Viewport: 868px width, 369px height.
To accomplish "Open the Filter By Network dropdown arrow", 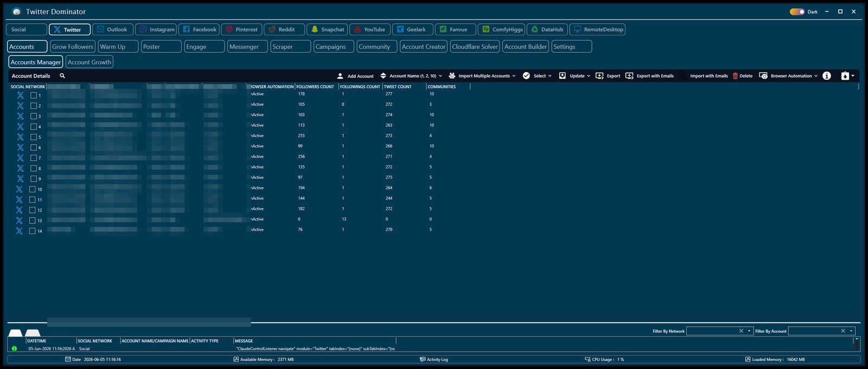I will 749,331.
